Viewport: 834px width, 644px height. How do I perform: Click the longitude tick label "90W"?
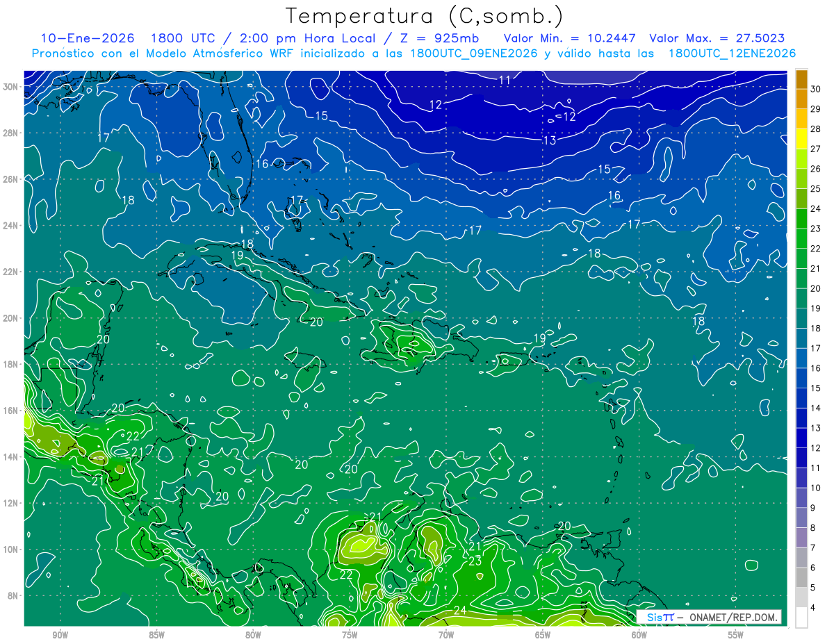click(60, 635)
